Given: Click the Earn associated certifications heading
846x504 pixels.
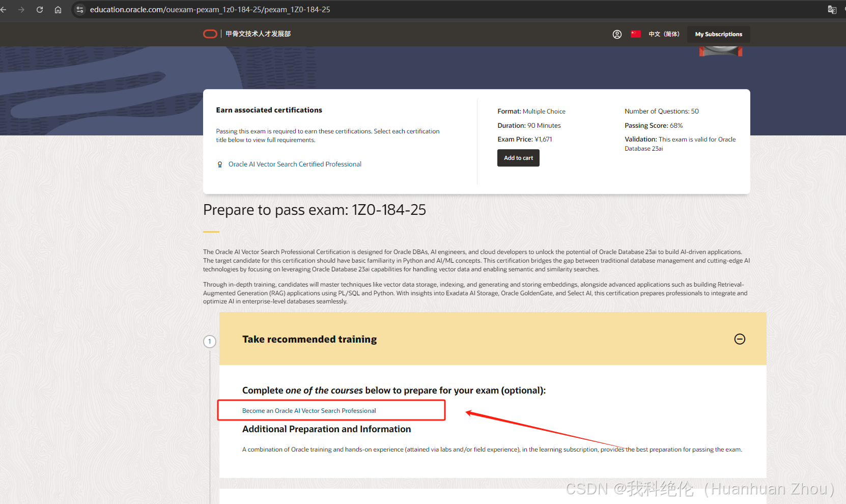Looking at the screenshot, I should (x=269, y=110).
